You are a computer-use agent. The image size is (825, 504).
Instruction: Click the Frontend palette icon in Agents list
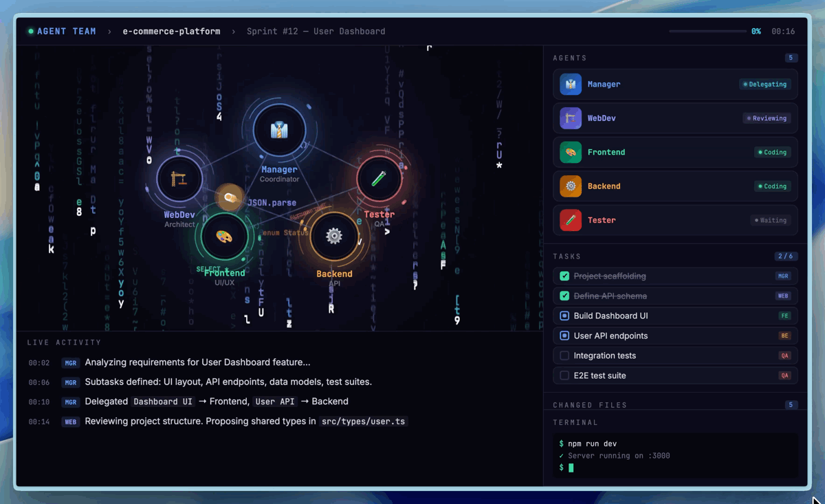(x=571, y=152)
